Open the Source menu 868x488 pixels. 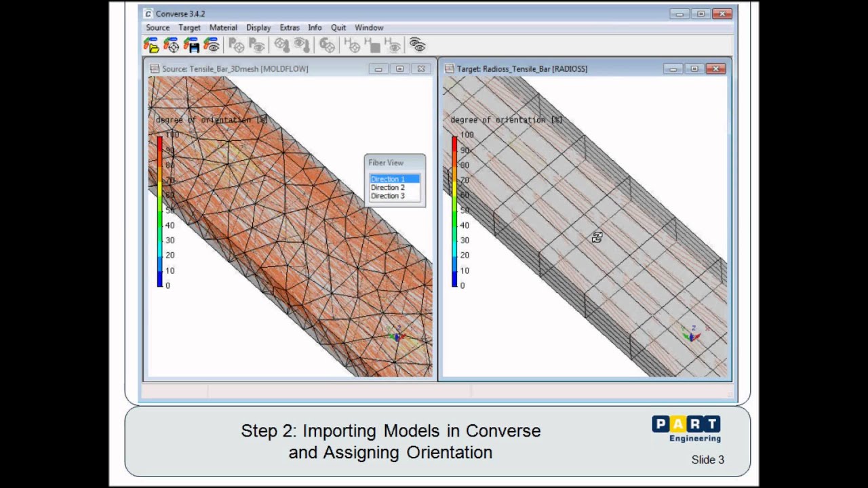click(157, 28)
